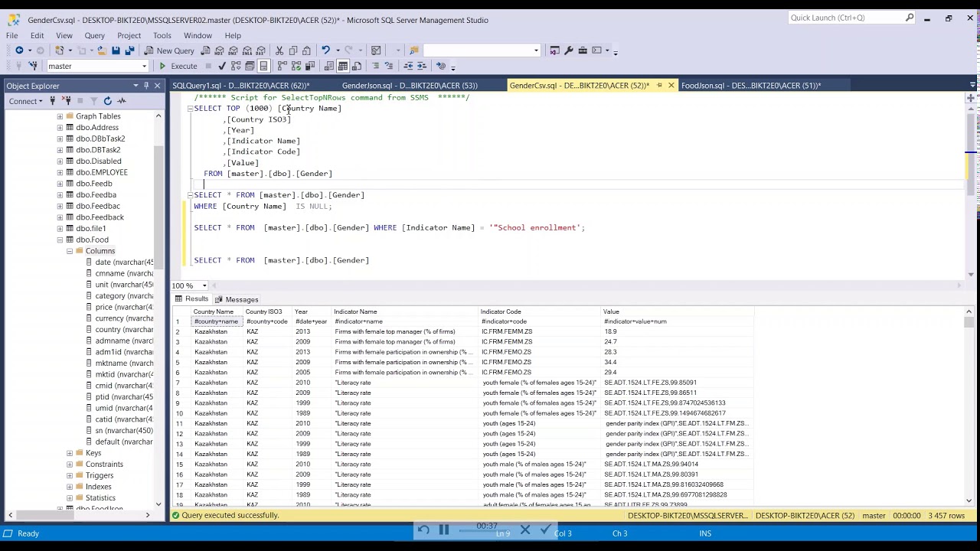Switch to GenderJson.sql tab
This screenshot has width=980, height=551.
(410, 86)
